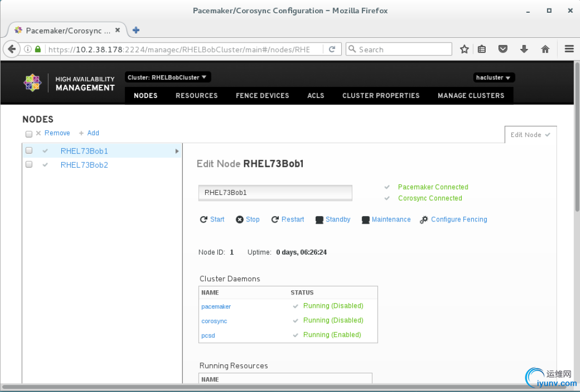This screenshot has width=580, height=392.
Task: Switch to the RESOURCES tab
Action: (x=197, y=95)
